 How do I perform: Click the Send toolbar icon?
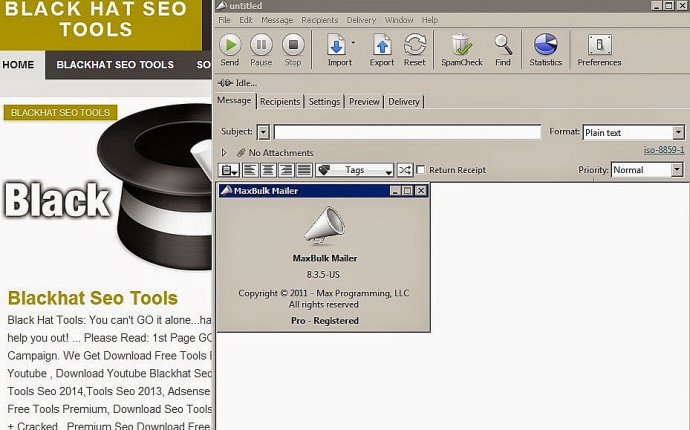[230, 45]
